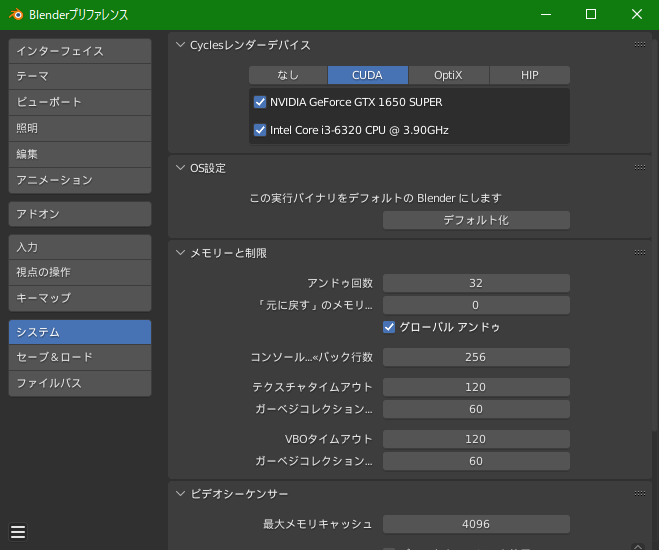This screenshot has width=659, height=550.
Task: Click アンドゥ回数 field showing 32
Action: click(x=476, y=283)
